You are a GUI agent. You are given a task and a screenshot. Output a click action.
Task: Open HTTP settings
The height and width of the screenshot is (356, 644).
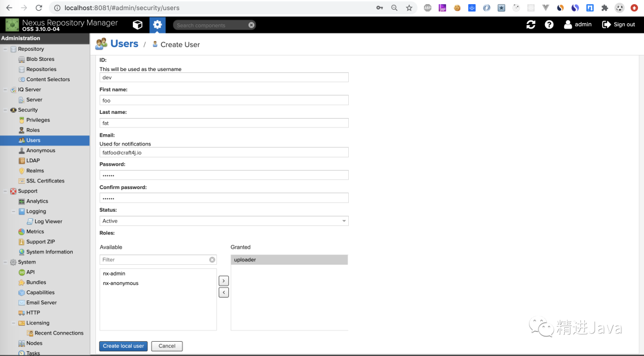(33, 313)
